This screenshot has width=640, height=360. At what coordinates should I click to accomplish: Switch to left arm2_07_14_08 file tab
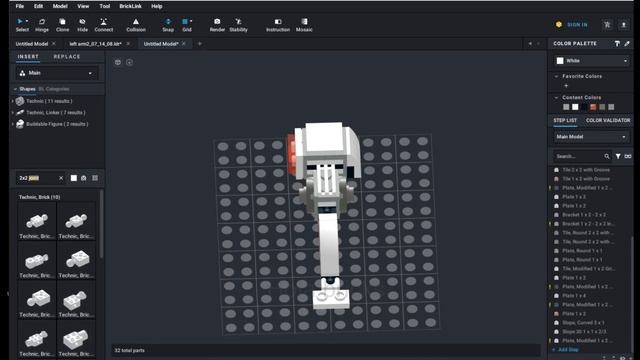[95, 44]
